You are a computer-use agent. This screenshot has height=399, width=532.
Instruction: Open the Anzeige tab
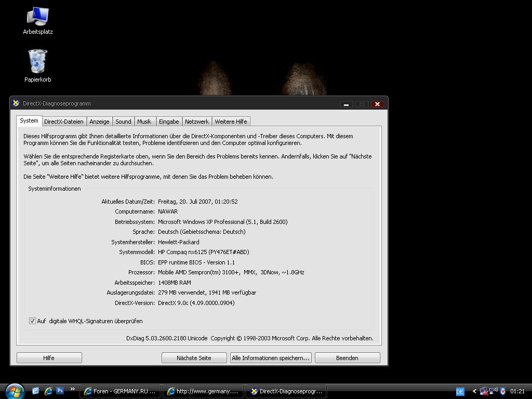(x=99, y=122)
